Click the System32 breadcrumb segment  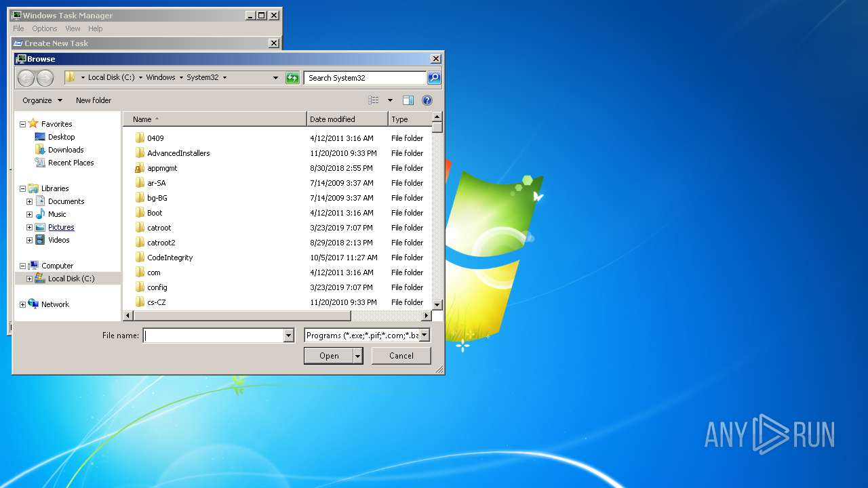203,77
